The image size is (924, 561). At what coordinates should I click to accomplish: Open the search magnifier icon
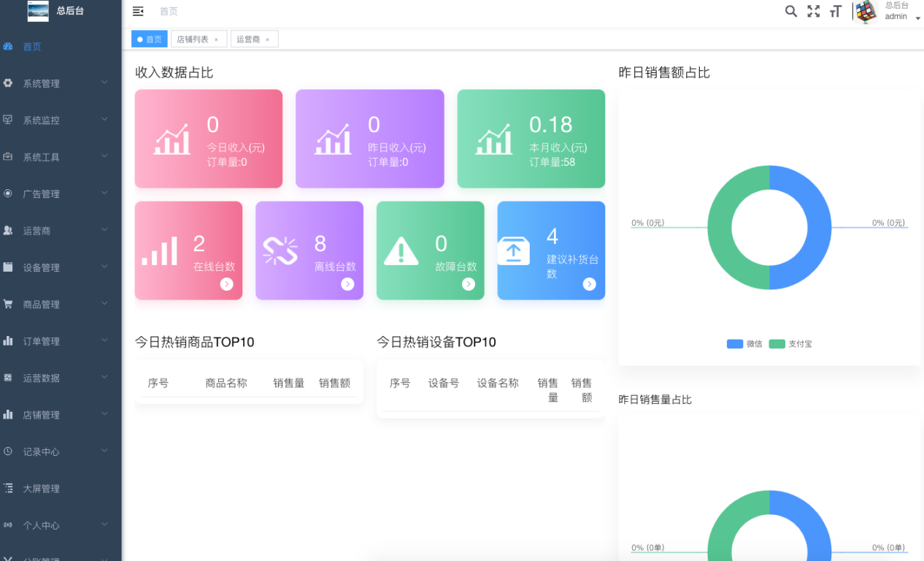pyautogui.click(x=790, y=11)
